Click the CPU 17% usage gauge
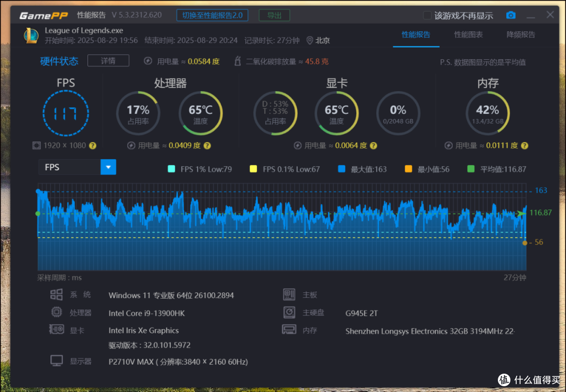The height and width of the screenshot is (392, 566). tap(138, 113)
